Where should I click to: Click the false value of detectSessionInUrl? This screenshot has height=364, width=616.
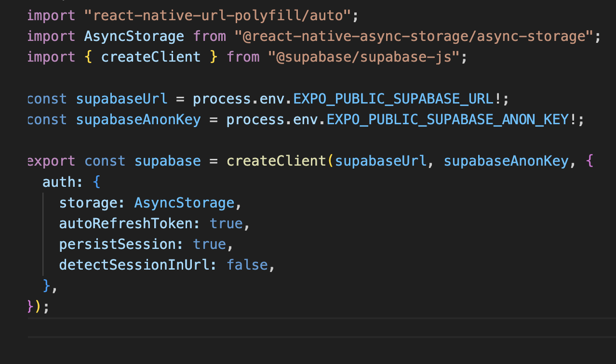tap(247, 264)
